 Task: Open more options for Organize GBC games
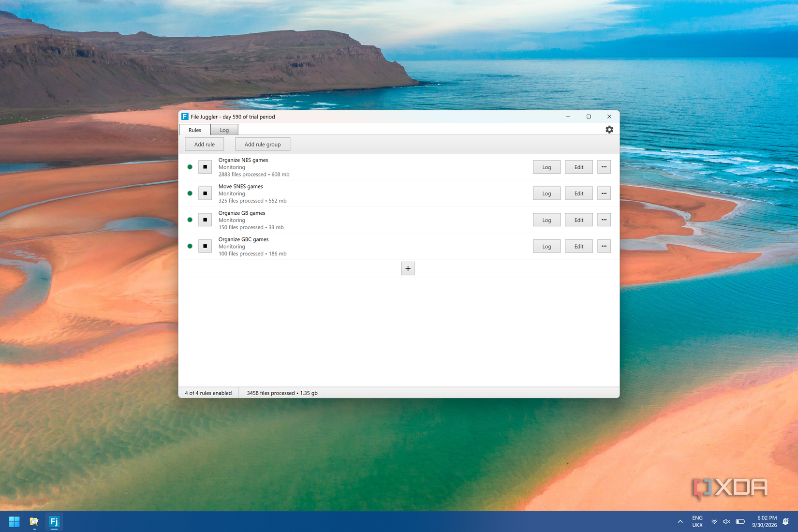(604, 246)
